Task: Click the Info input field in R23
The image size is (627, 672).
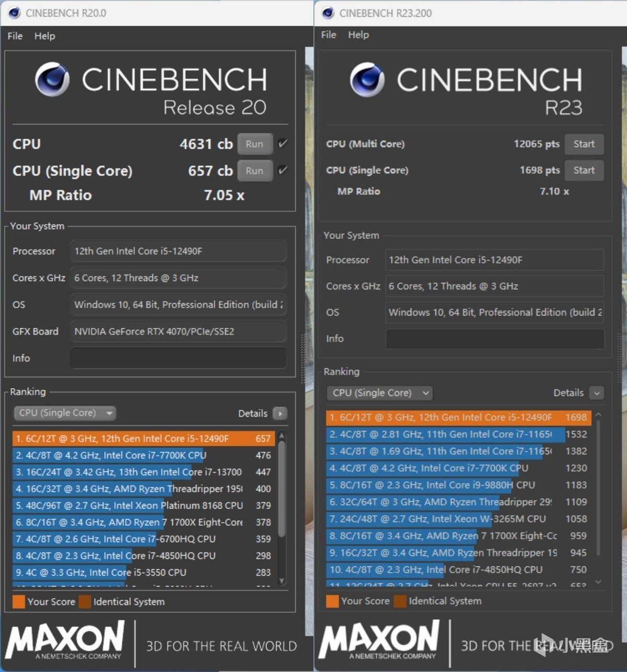Action: click(495, 339)
